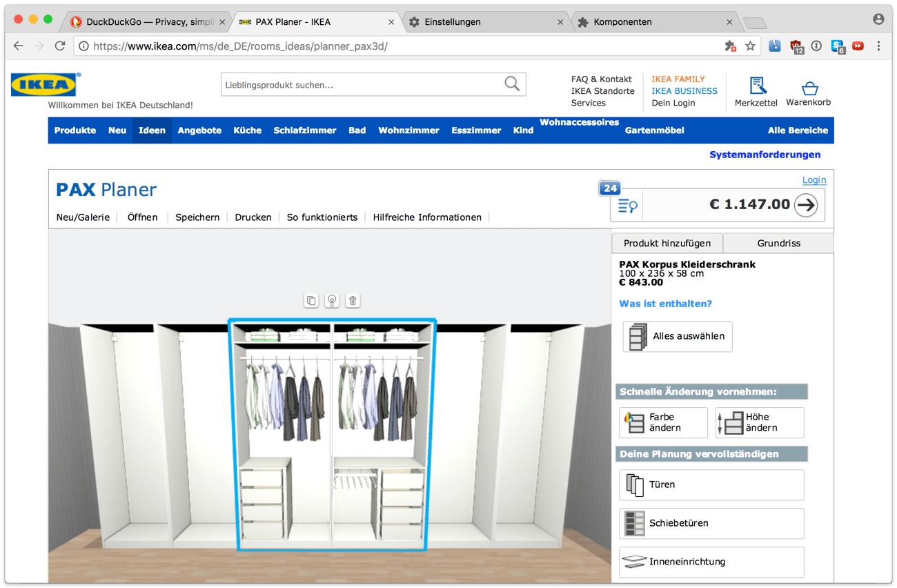Click Höhe ändern button
897x588 pixels.
[760, 422]
